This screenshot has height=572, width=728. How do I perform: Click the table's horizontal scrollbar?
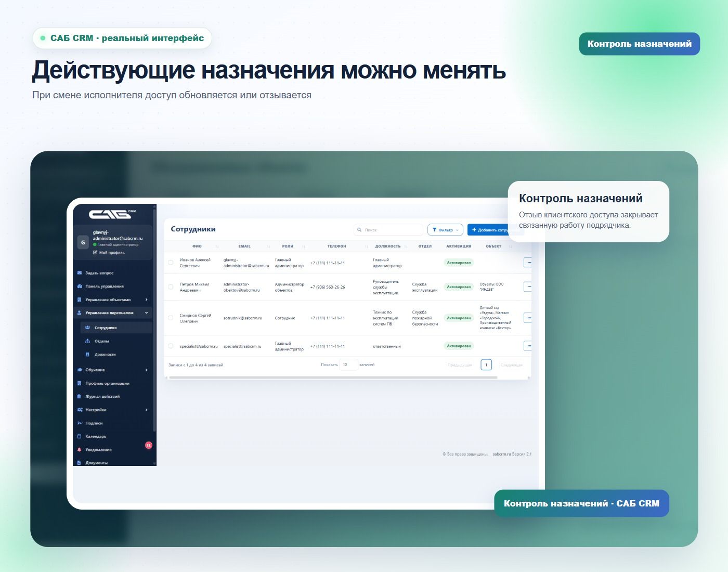click(333, 378)
